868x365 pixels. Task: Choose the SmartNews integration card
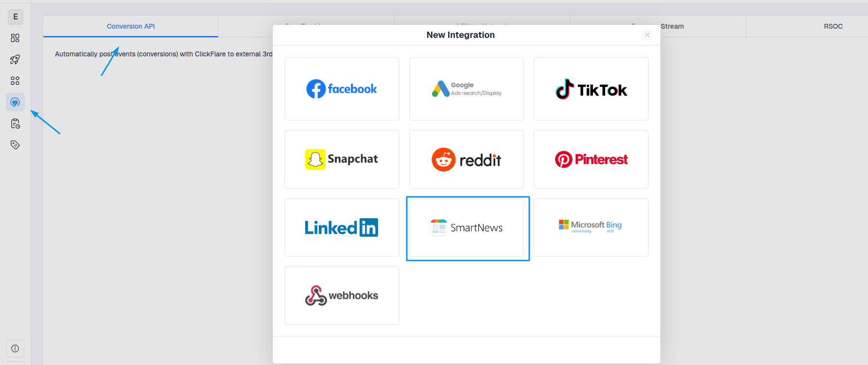tap(467, 227)
